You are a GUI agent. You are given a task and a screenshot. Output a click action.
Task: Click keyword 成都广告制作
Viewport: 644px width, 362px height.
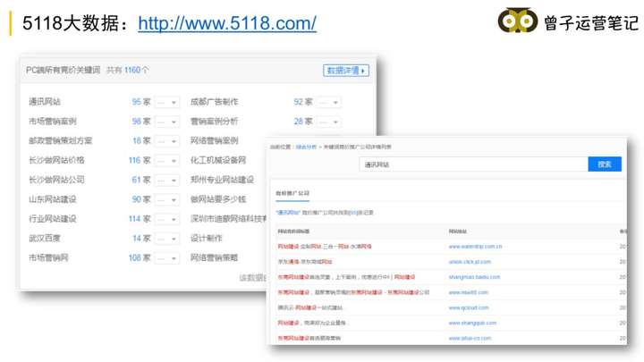[214, 102]
